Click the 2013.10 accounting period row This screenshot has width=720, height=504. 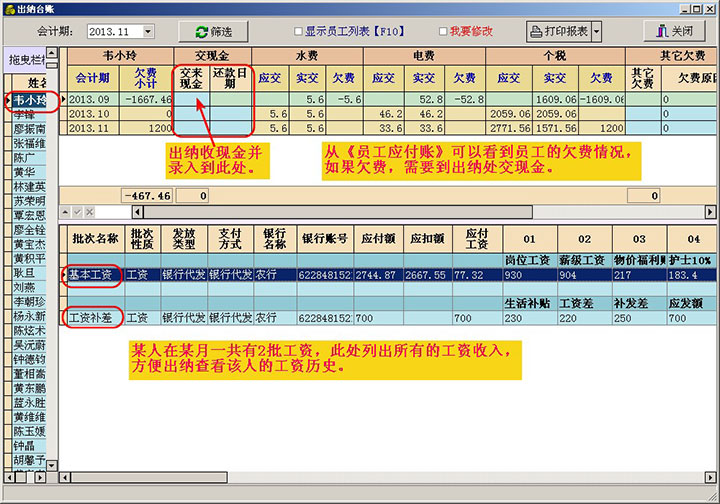pyautogui.click(x=90, y=114)
